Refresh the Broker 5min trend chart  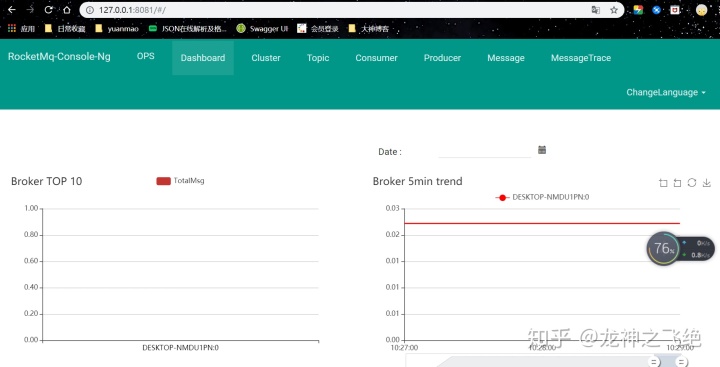coord(692,182)
